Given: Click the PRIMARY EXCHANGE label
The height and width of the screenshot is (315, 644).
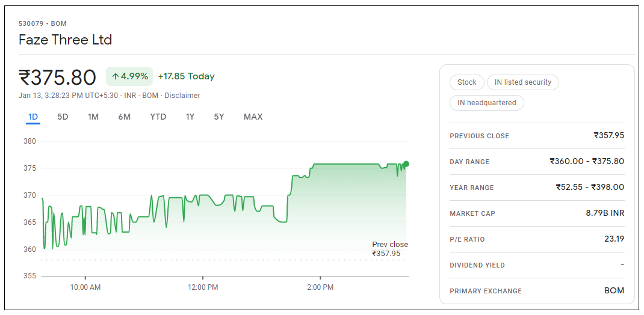Looking at the screenshot, I should (486, 291).
